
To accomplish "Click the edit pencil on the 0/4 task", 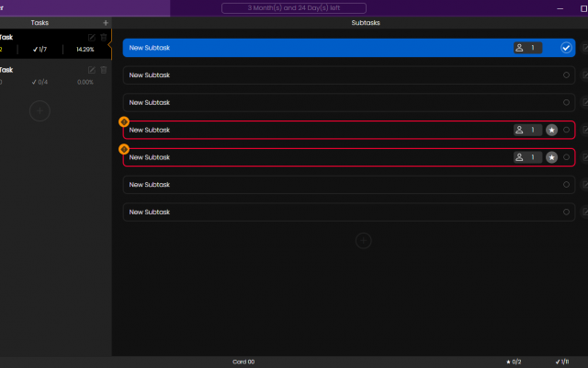I will pyautogui.click(x=91, y=70).
